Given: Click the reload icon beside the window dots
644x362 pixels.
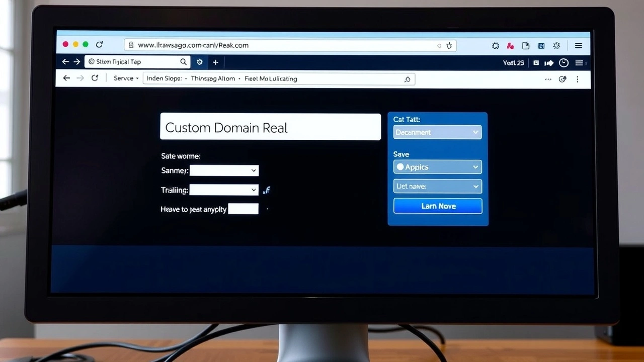Looking at the screenshot, I should (100, 44).
